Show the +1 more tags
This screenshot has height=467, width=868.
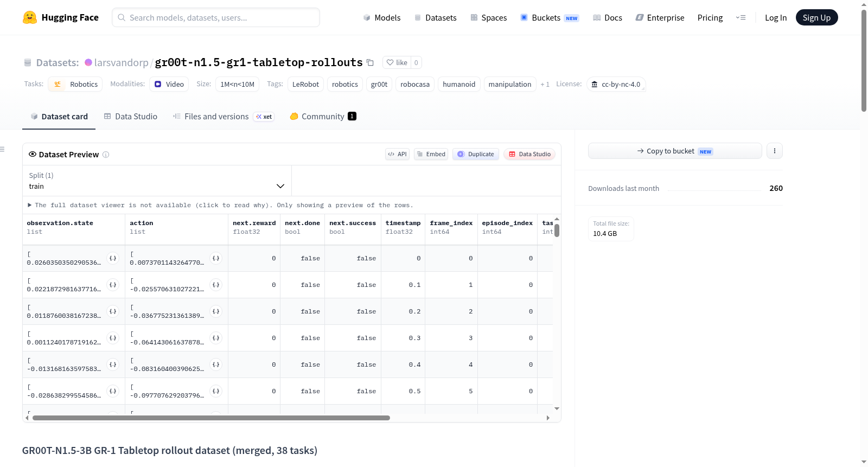545,84
